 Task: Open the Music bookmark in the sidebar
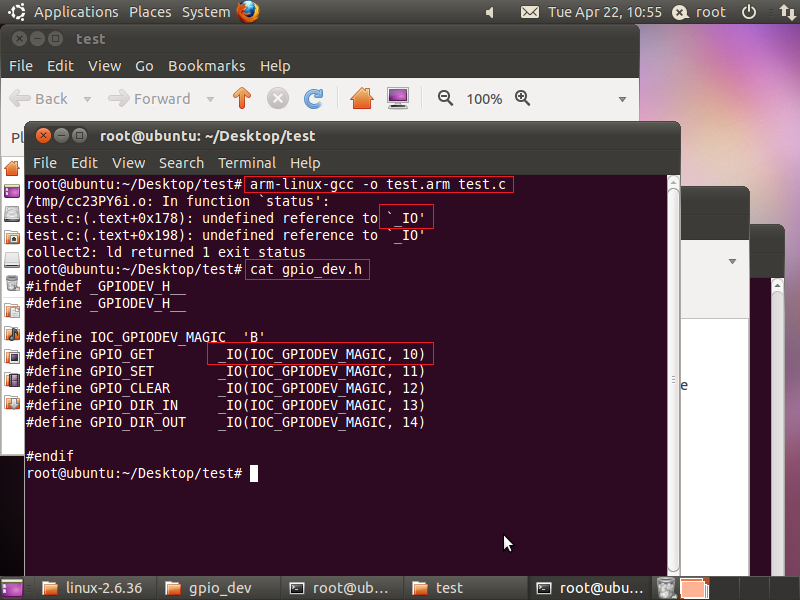pos(12,334)
